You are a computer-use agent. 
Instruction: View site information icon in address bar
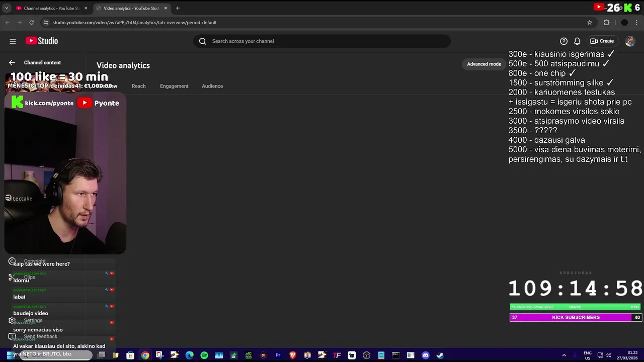point(46,23)
